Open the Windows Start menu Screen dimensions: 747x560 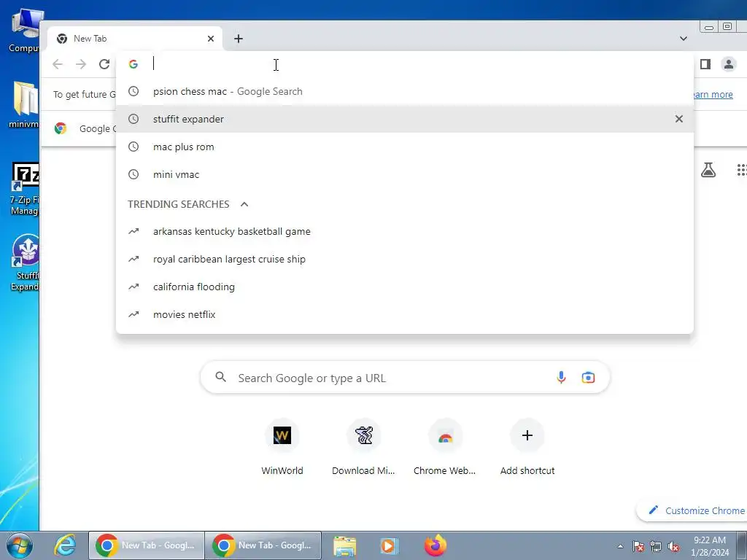pyautogui.click(x=20, y=545)
